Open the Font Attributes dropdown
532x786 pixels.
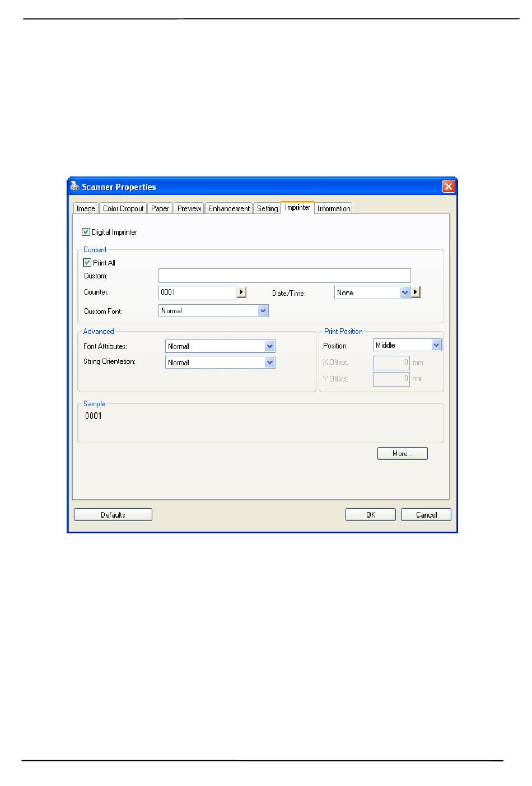(269, 347)
